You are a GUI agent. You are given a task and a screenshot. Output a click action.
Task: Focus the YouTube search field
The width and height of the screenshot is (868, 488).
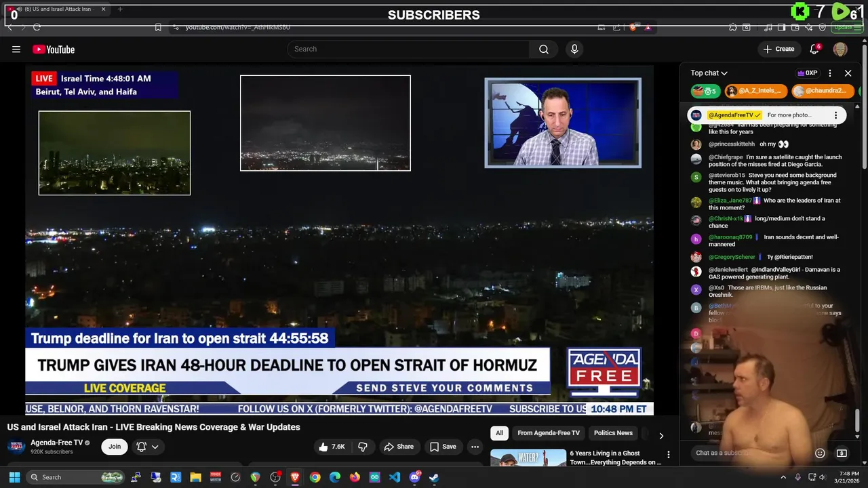point(408,49)
